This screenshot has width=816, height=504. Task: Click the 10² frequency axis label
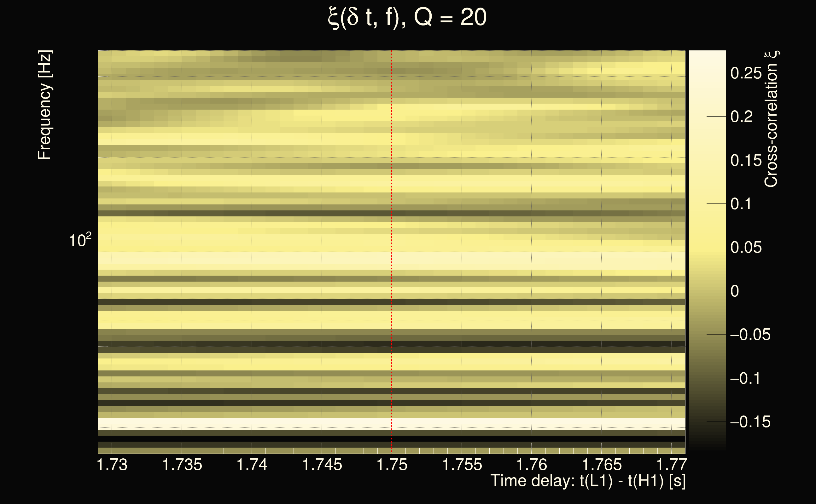coord(80,240)
